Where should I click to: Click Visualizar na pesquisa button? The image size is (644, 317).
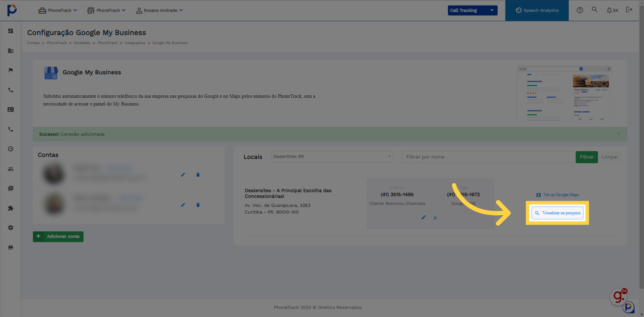(557, 213)
